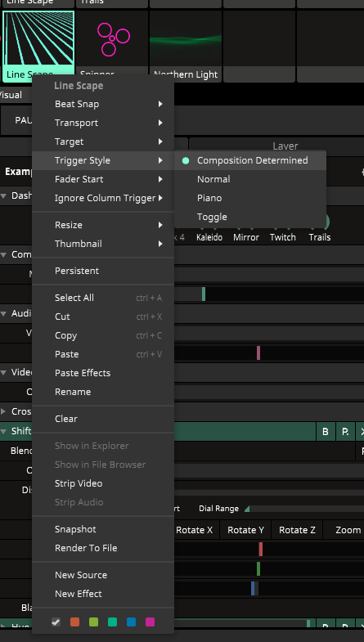The image size is (364, 642).
Task: Select Normal trigger style
Action: point(250,179)
